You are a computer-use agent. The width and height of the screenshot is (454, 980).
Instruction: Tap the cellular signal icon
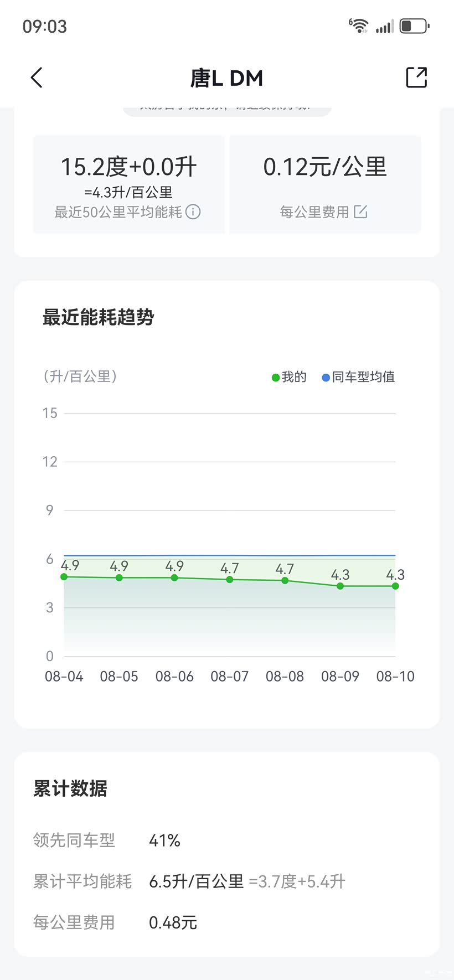(x=385, y=27)
